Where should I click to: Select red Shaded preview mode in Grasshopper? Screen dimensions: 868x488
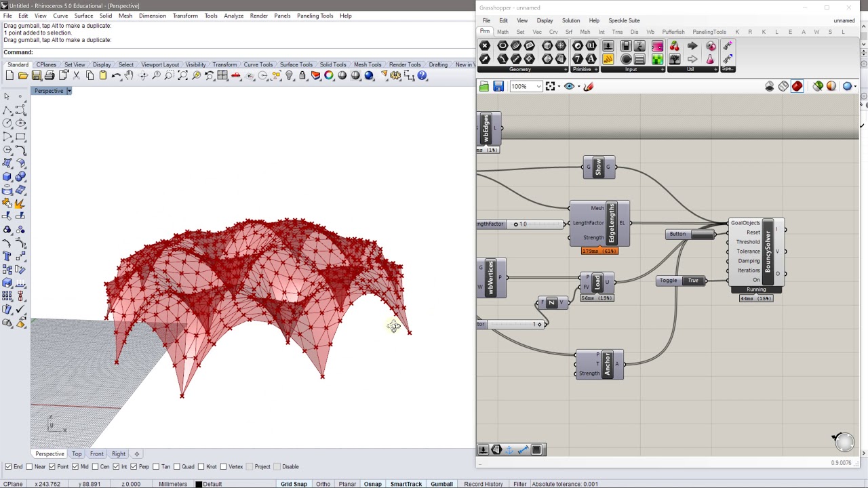tap(797, 87)
